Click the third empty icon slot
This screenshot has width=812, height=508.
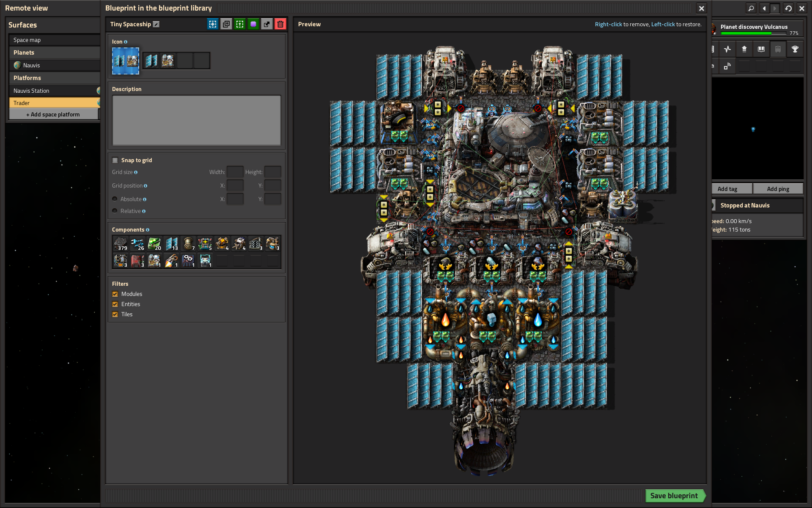pyautogui.click(x=185, y=61)
